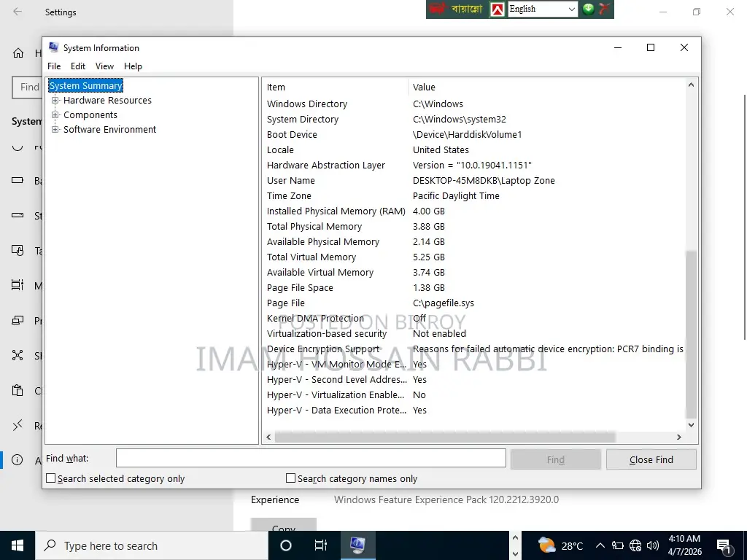
Task: Click the taskbar search box
Action: pyautogui.click(x=152, y=545)
